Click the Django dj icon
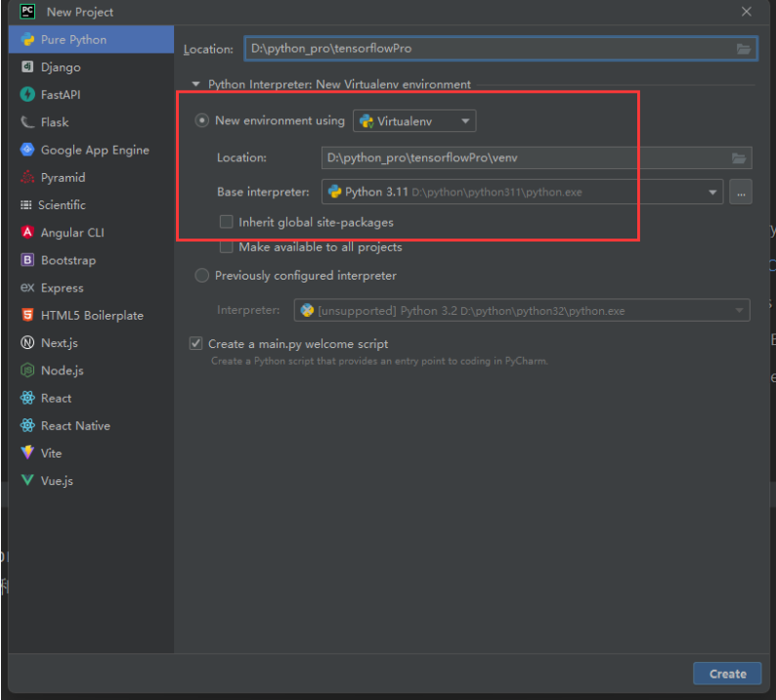The image size is (776, 700). (27, 66)
